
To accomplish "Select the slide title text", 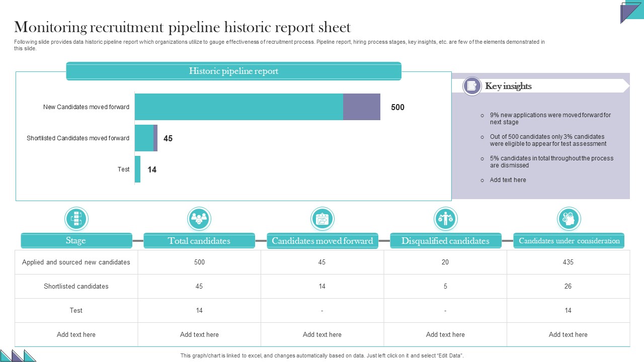I will (x=183, y=27).
